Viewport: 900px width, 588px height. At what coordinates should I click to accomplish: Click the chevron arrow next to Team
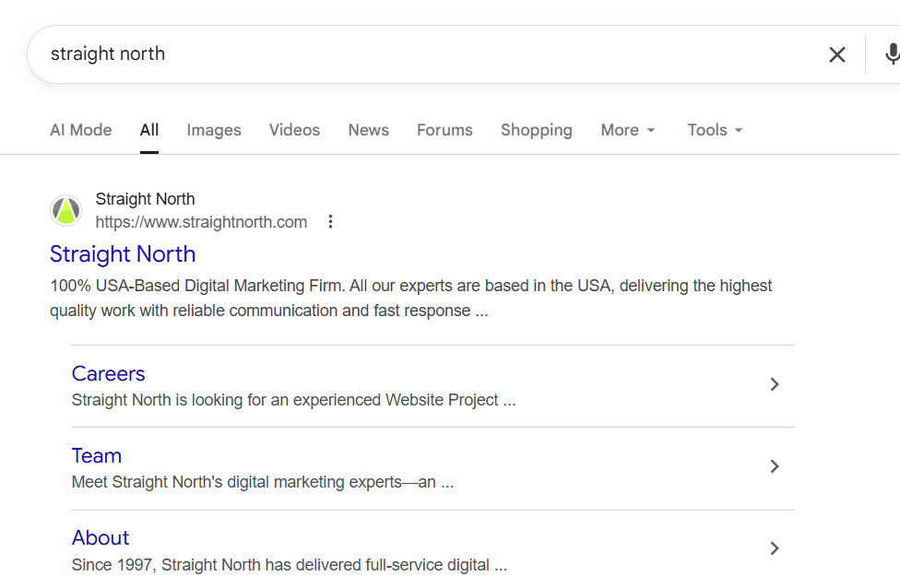point(775,466)
